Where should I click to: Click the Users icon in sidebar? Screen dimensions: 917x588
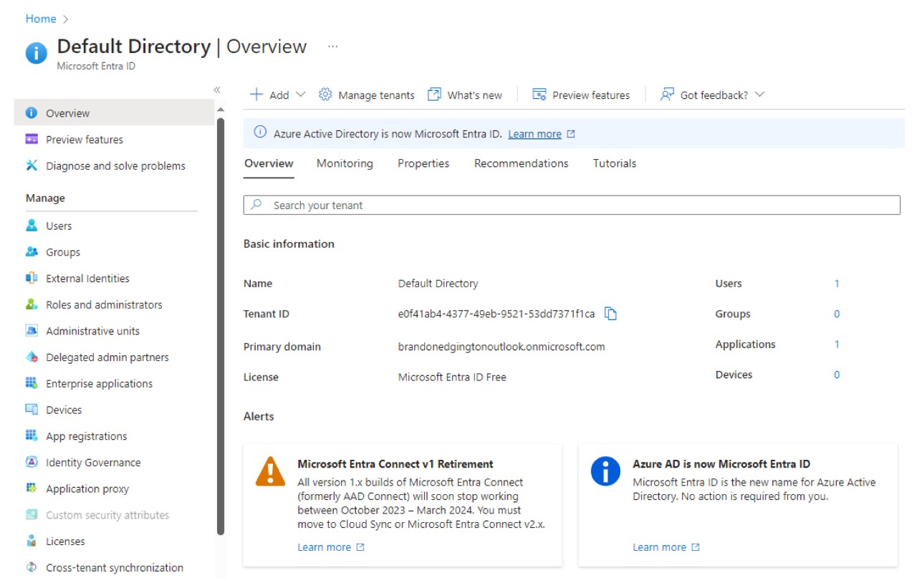(32, 226)
